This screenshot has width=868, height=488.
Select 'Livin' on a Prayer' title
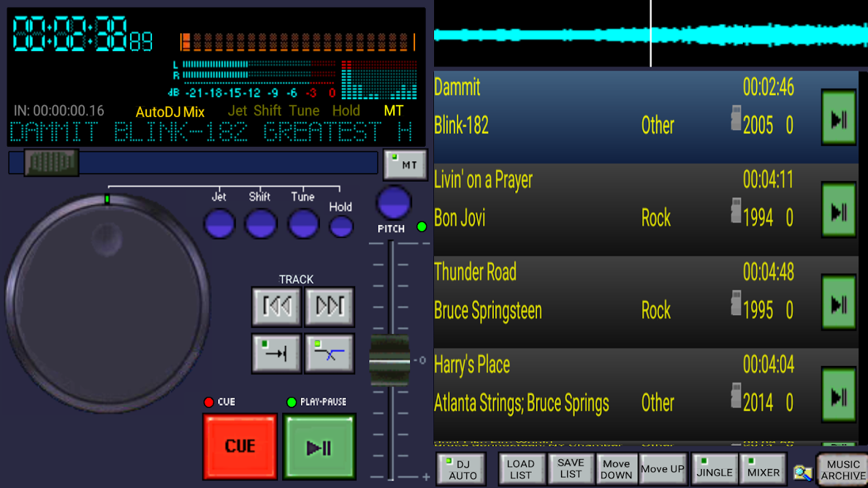[483, 180]
